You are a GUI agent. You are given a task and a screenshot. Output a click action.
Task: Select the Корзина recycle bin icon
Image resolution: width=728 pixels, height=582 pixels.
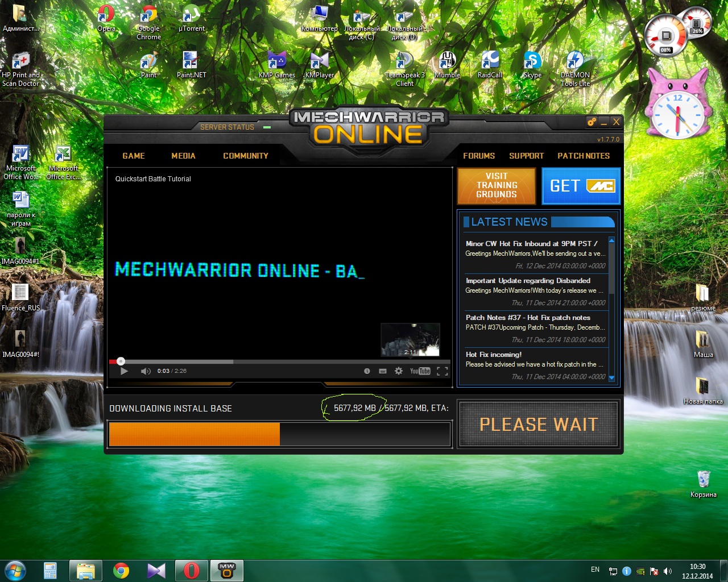click(x=704, y=484)
